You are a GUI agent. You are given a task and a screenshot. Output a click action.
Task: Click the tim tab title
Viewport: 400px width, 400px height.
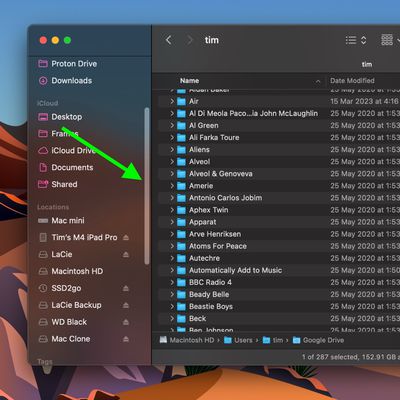click(x=367, y=64)
